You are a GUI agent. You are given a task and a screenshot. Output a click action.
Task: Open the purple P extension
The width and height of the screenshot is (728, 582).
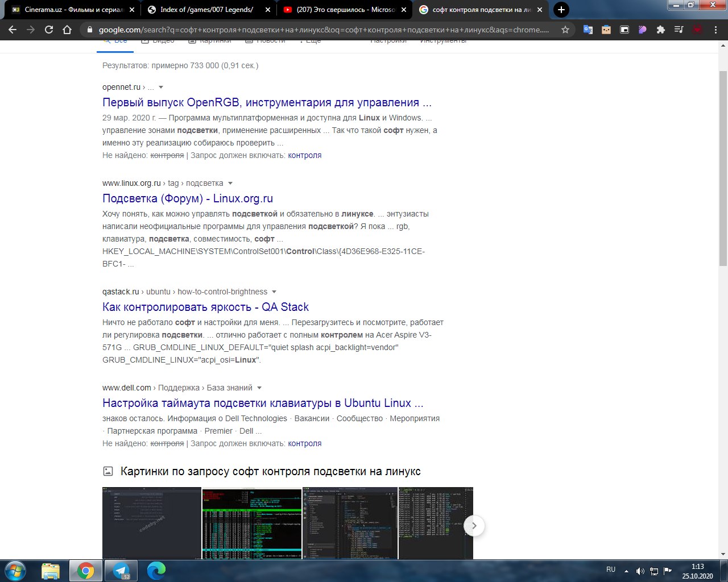coord(642,30)
